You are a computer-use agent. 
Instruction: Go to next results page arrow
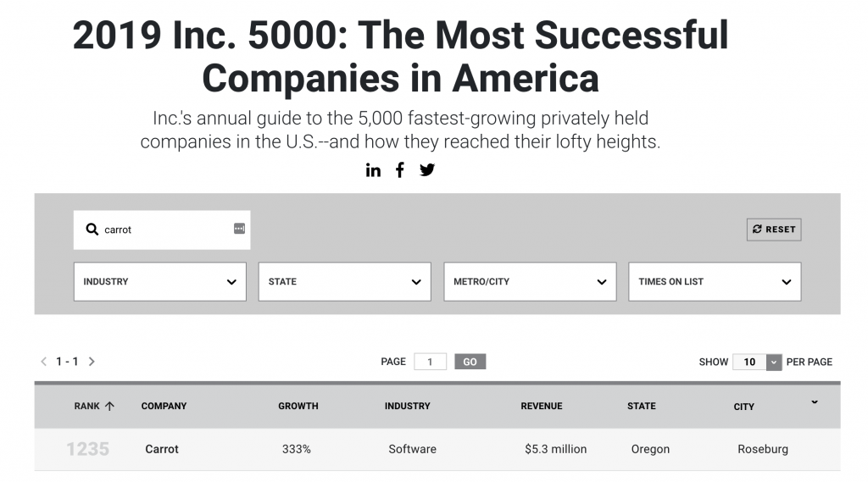pos(92,362)
